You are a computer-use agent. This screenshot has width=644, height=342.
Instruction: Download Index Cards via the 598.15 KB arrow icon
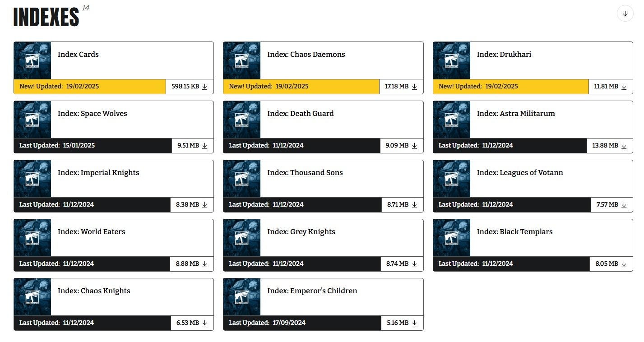click(205, 87)
